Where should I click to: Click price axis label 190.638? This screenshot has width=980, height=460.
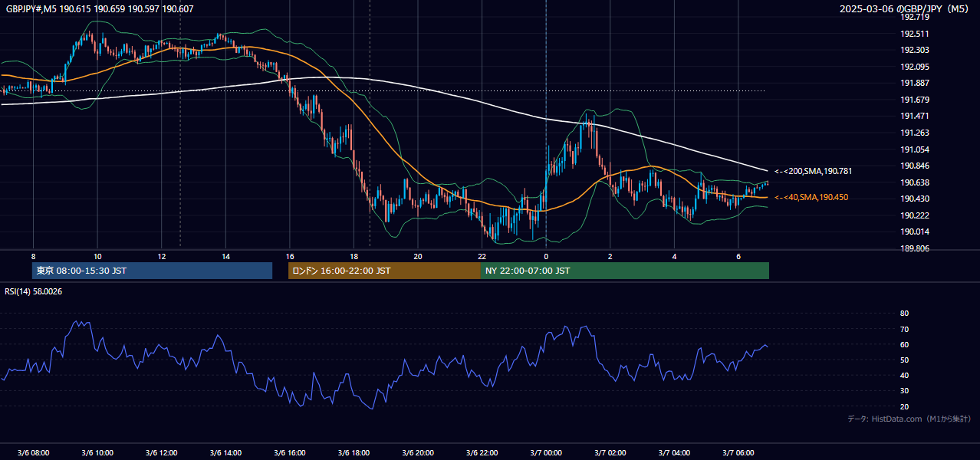click(915, 182)
